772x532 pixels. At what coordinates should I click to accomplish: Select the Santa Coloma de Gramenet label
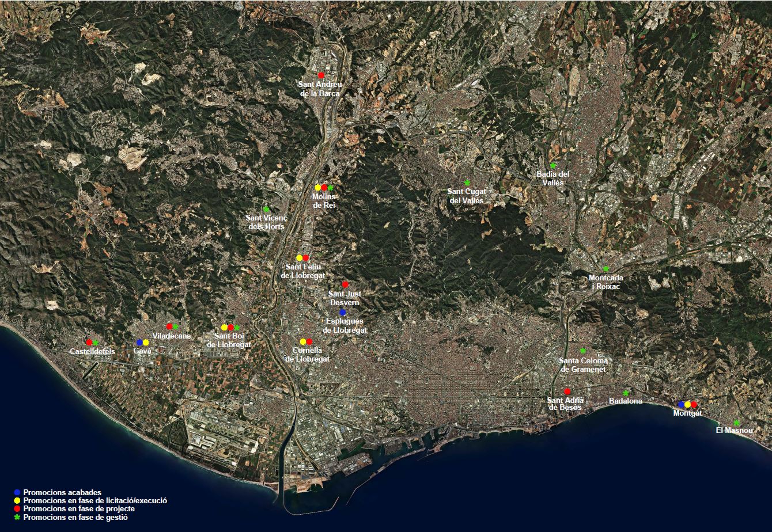click(583, 365)
